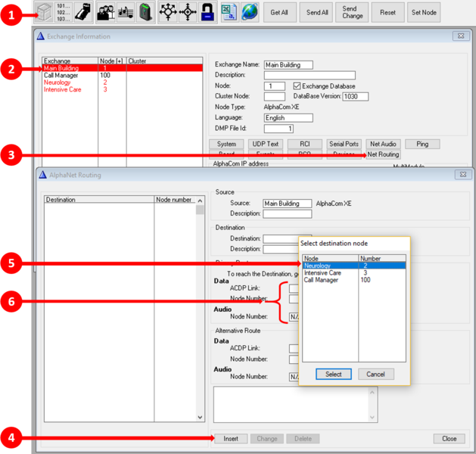Open the spreadsheet export icon
476x454 pixels.
tap(229, 12)
